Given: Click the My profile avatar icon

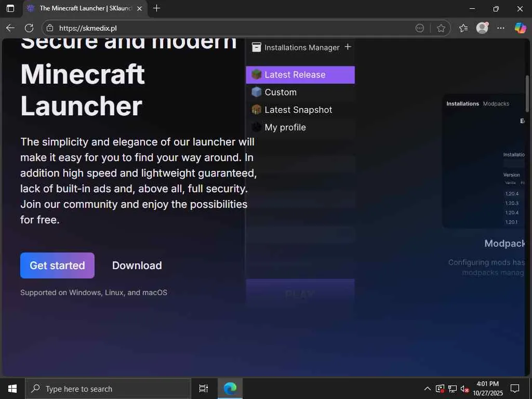Looking at the screenshot, I should pos(257,127).
